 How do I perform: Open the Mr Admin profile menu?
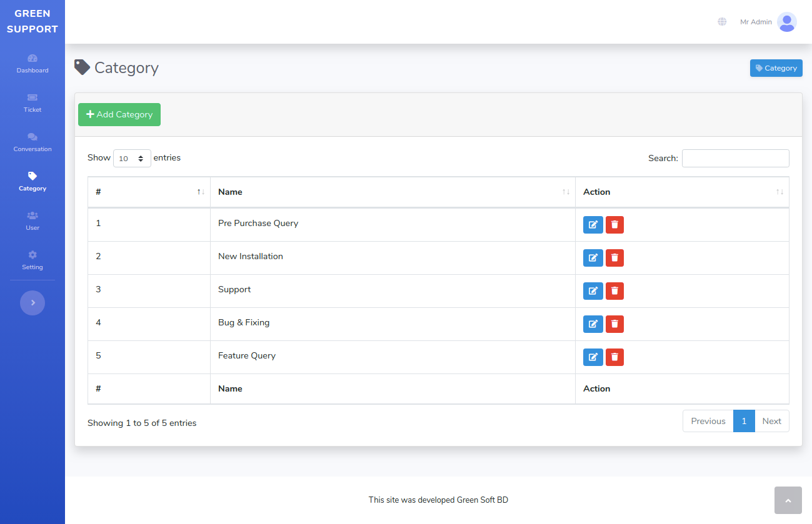756,22
